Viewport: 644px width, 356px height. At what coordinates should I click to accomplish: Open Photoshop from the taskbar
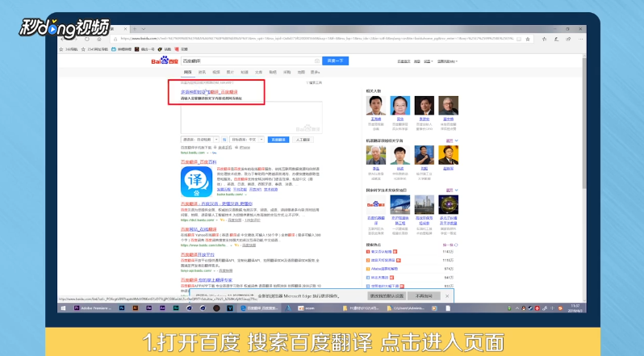click(122, 308)
